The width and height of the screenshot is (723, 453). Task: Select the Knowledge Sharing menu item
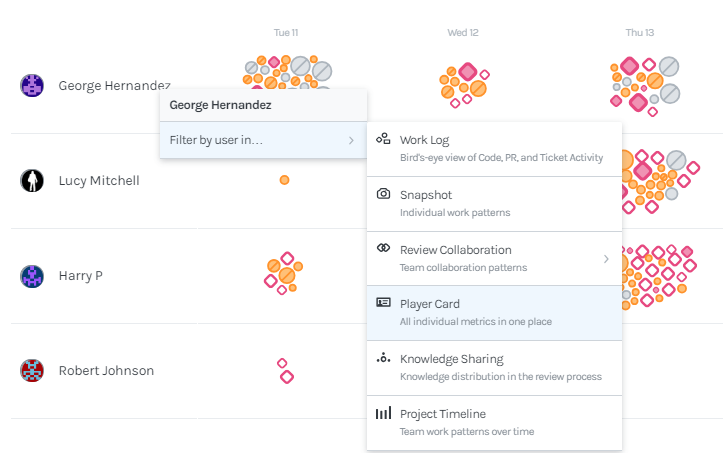pyautogui.click(x=494, y=368)
